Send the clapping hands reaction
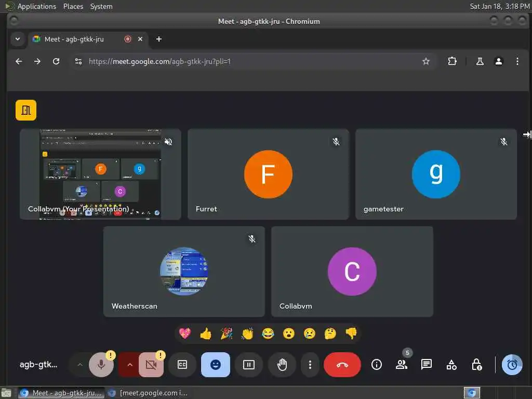The image size is (532, 399). [x=247, y=334]
